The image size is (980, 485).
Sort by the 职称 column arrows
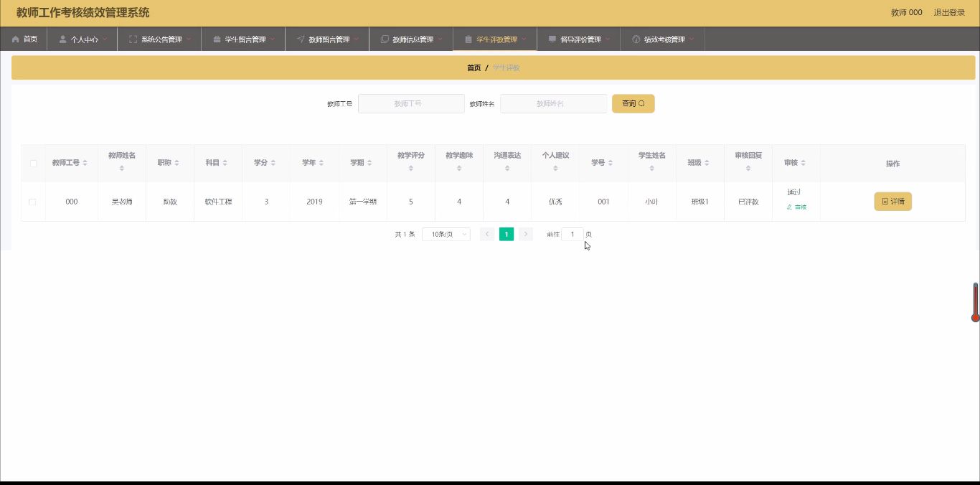coord(176,164)
